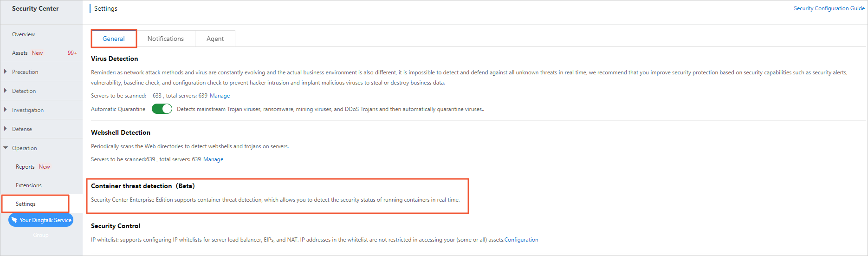Click the 633 servers to be scanned
This screenshot has height=256, width=868.
click(x=157, y=96)
